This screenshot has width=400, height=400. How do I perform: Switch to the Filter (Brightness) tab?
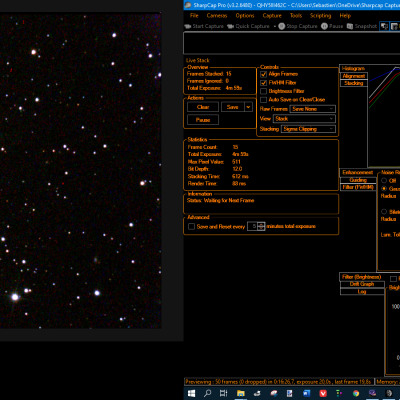click(x=361, y=277)
